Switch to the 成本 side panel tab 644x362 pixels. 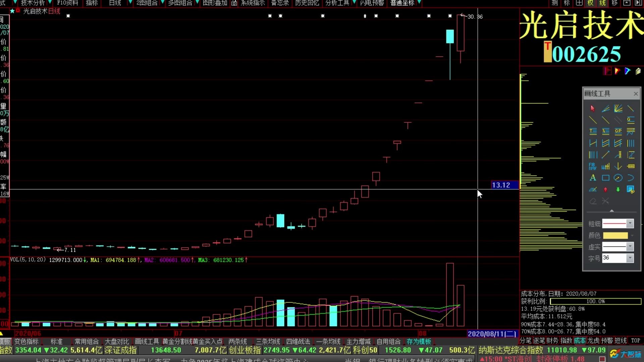[580, 341]
